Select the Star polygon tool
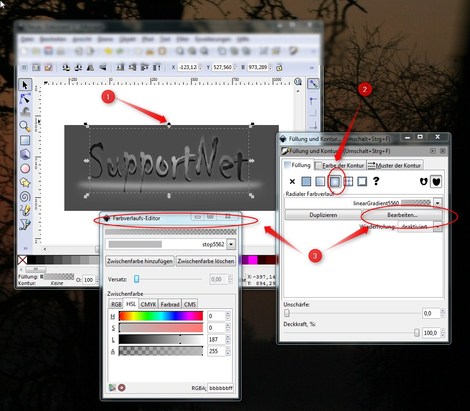This screenshot has height=411, width=470. pos(25,182)
